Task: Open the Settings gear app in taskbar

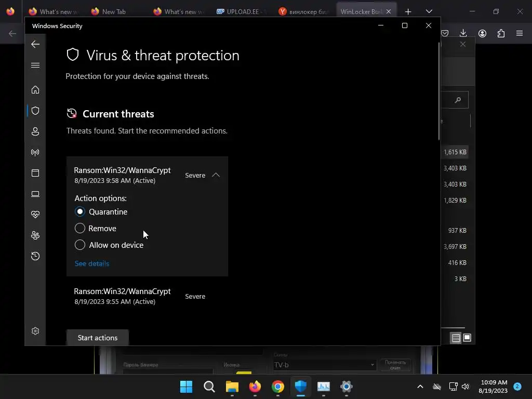Action: pyautogui.click(x=347, y=387)
